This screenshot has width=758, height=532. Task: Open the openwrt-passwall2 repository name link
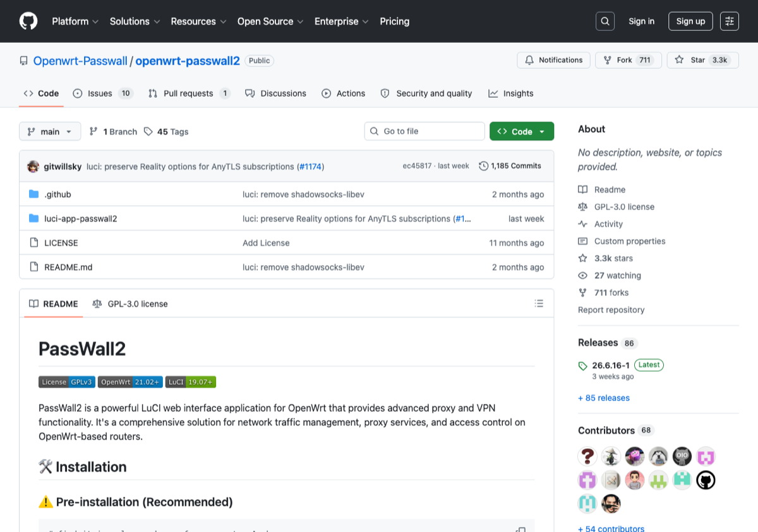pos(188,61)
